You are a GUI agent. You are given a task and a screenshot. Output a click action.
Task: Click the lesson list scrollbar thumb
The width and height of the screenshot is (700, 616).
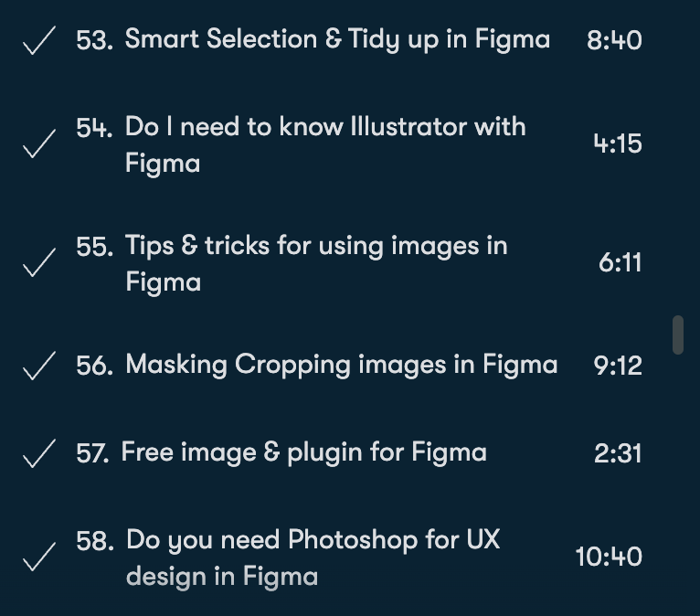pyautogui.click(x=677, y=335)
